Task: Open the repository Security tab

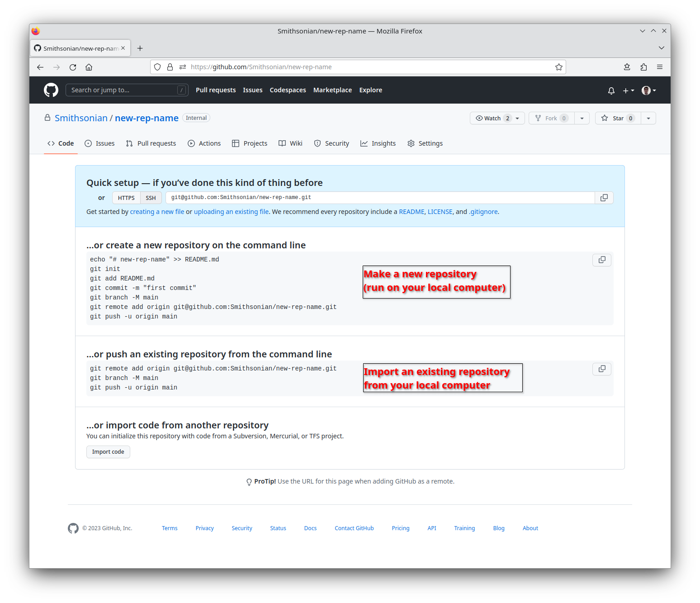Action: click(331, 143)
